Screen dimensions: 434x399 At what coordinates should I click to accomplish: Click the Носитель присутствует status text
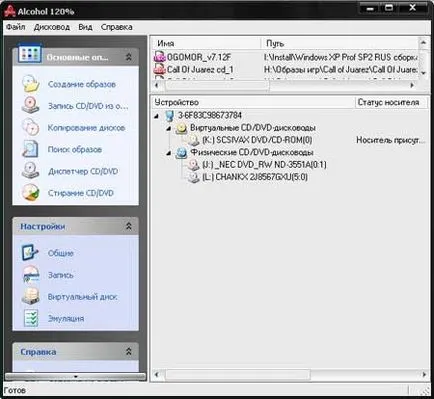point(391,140)
